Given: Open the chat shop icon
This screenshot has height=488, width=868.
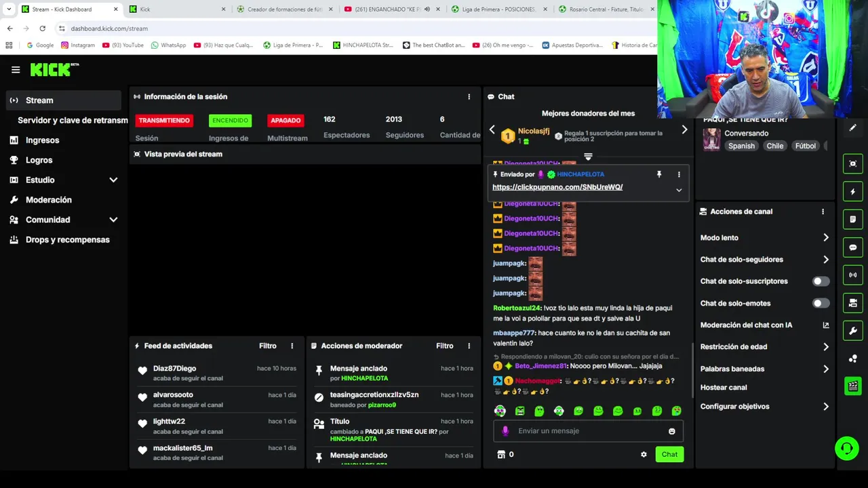Looking at the screenshot, I should (501, 454).
